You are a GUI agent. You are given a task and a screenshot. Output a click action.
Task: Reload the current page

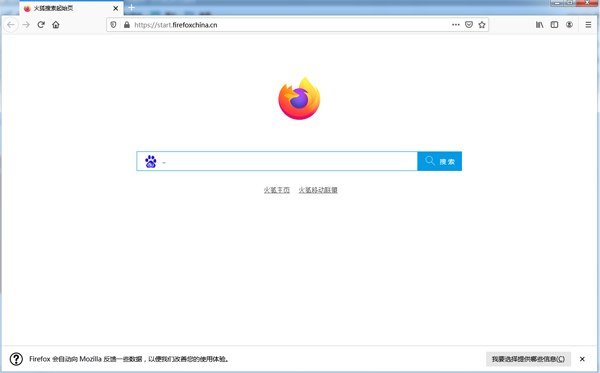[x=41, y=25]
